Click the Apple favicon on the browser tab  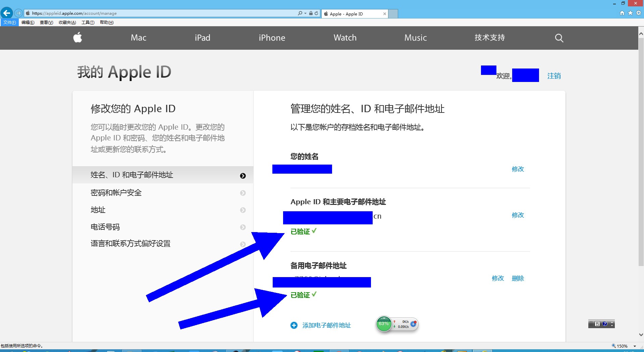325,14
